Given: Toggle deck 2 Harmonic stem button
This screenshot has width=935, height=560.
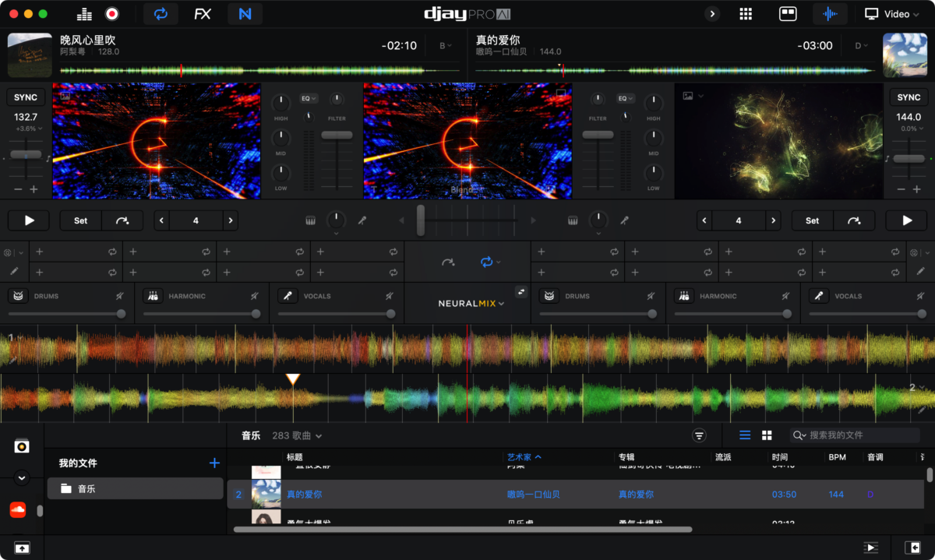Looking at the screenshot, I should pos(684,296).
